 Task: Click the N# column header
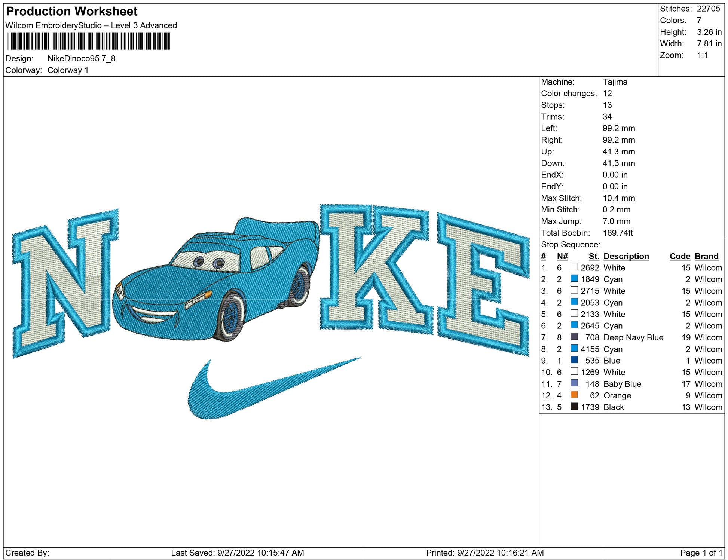coord(562,256)
